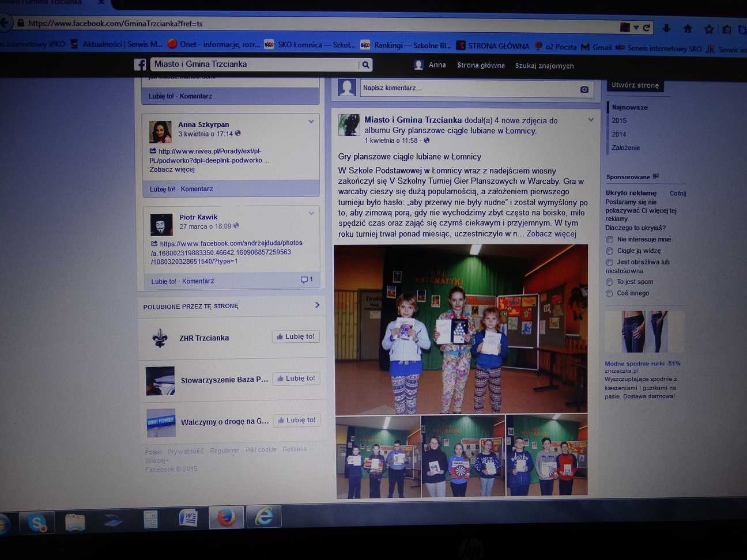Click the browser back arrow

pyautogui.click(x=5, y=23)
